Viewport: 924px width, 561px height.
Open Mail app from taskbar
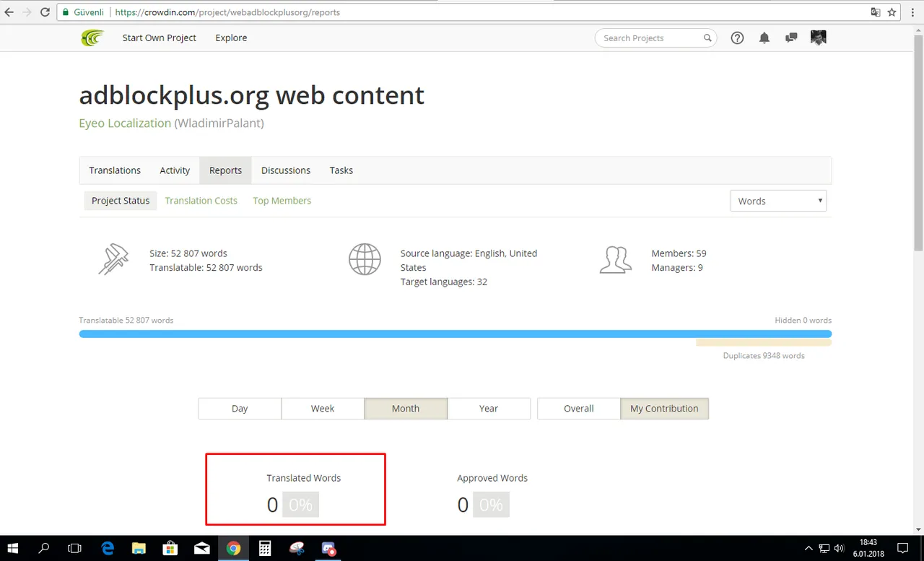pos(202,548)
